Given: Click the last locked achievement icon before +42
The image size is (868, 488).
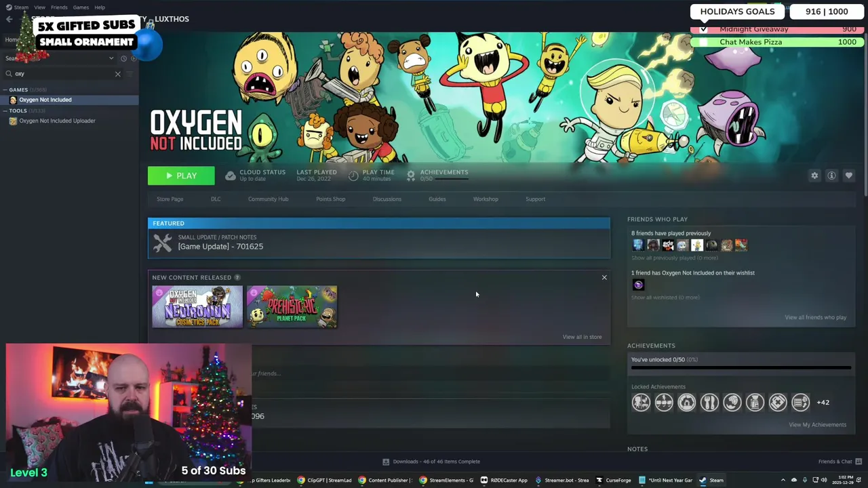Looking at the screenshot, I should coord(800,403).
